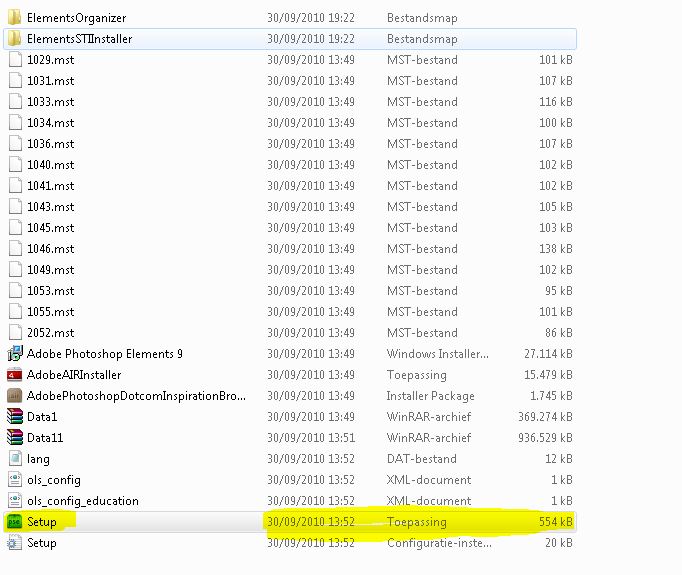682x575 pixels.
Task: Click the 1029.mst file icon
Action: [x=15, y=60]
